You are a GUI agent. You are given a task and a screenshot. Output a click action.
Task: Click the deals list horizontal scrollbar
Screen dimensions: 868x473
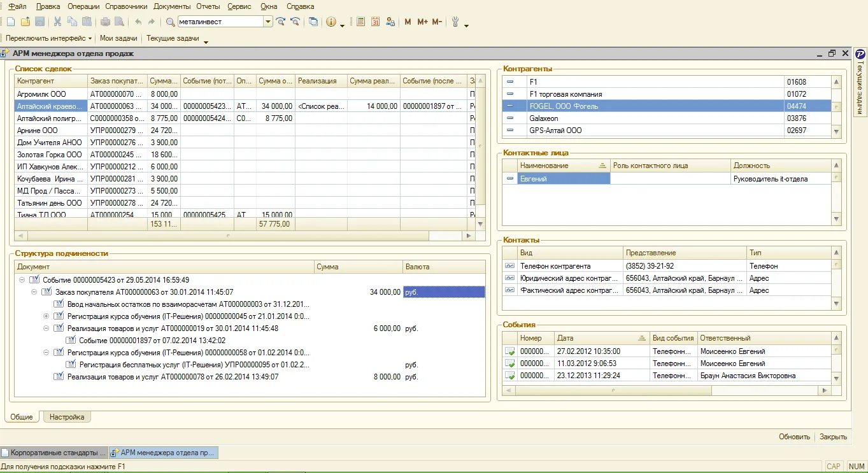pos(245,236)
